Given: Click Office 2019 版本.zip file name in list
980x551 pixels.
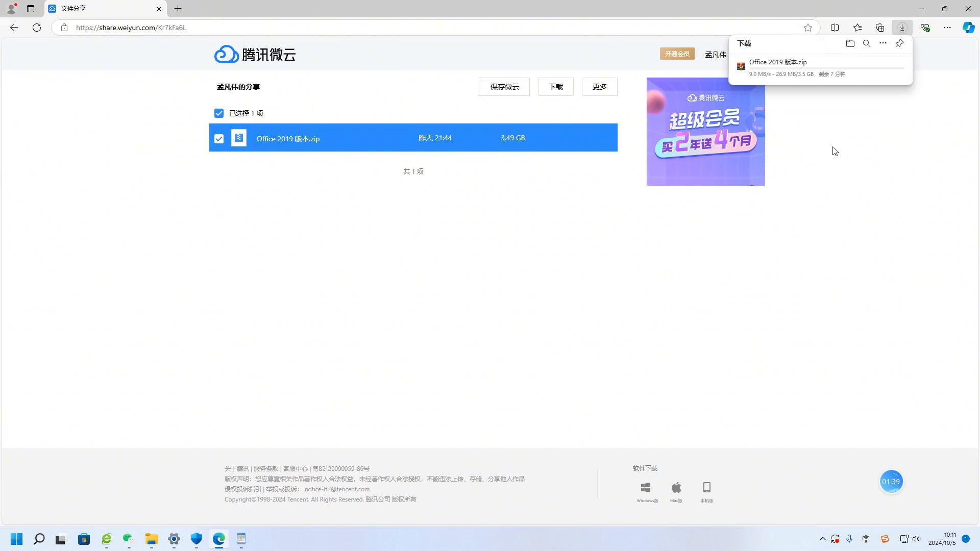Looking at the screenshot, I should coord(288,139).
